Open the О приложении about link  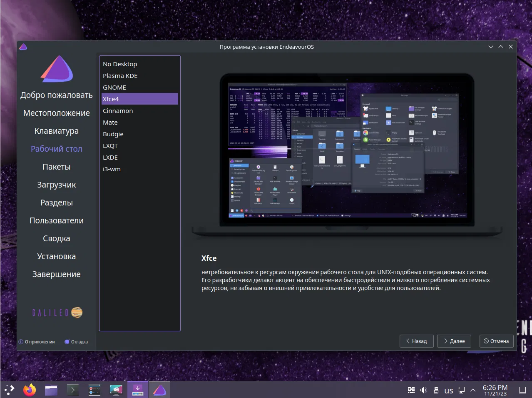37,342
